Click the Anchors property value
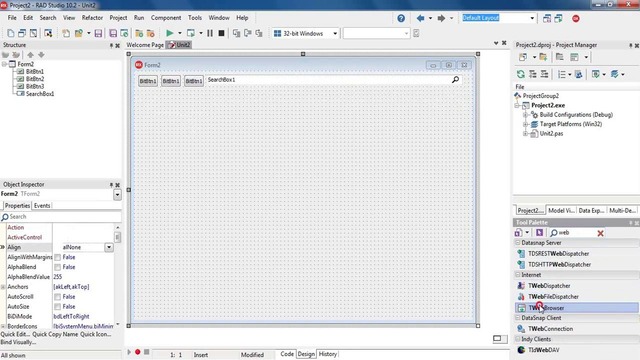Image resolution: width=640 pixels, height=360 pixels. [x=84, y=287]
